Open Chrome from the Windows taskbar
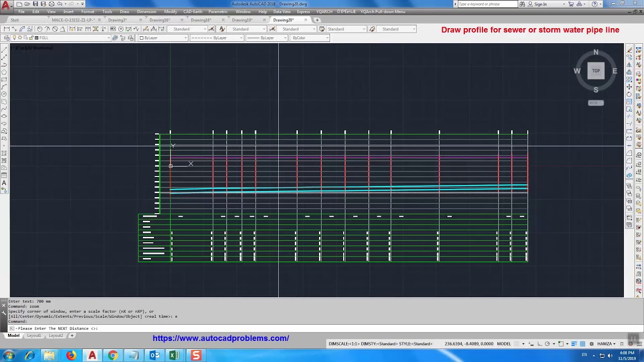 (x=113, y=355)
